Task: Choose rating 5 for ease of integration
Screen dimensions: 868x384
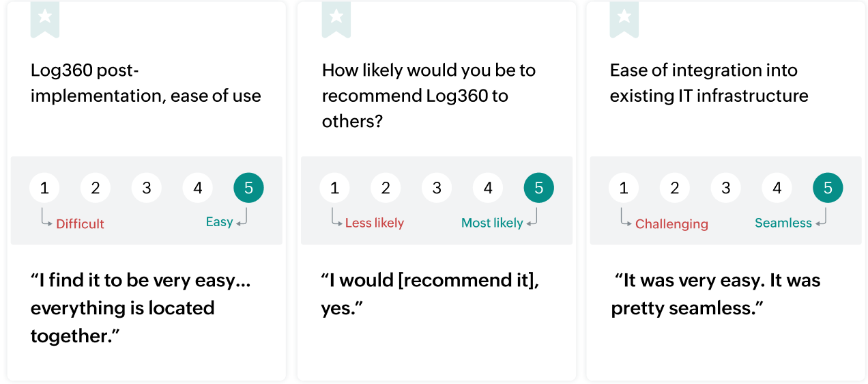Action: pyautogui.click(x=828, y=188)
